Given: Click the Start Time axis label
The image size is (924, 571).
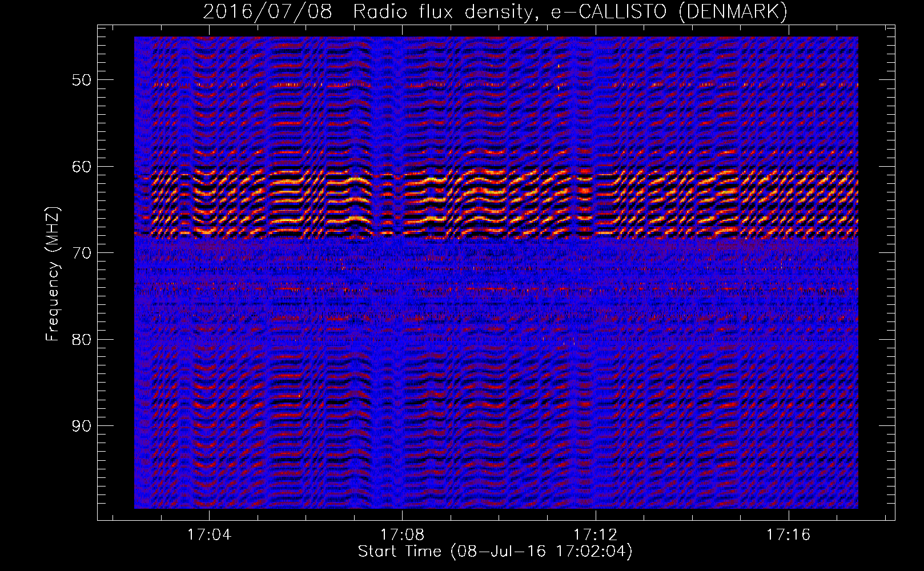Looking at the screenshot, I should tap(495, 552).
